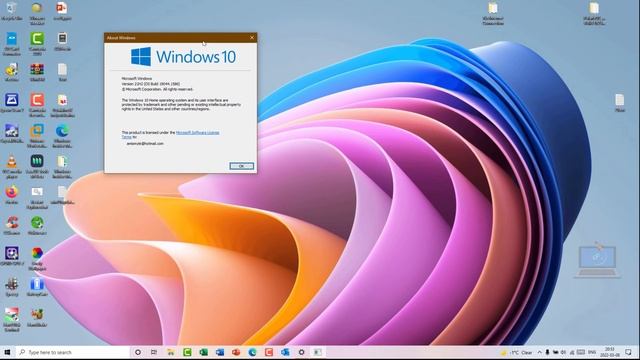Launch the green Camtasia desktop shortcut

pos(37,43)
